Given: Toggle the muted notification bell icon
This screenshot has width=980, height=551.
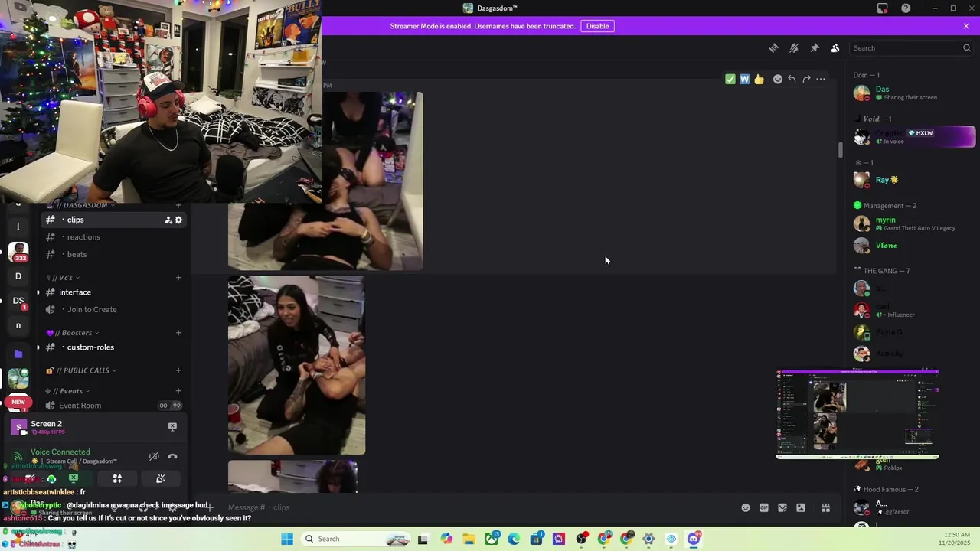Looking at the screenshot, I should click(794, 47).
